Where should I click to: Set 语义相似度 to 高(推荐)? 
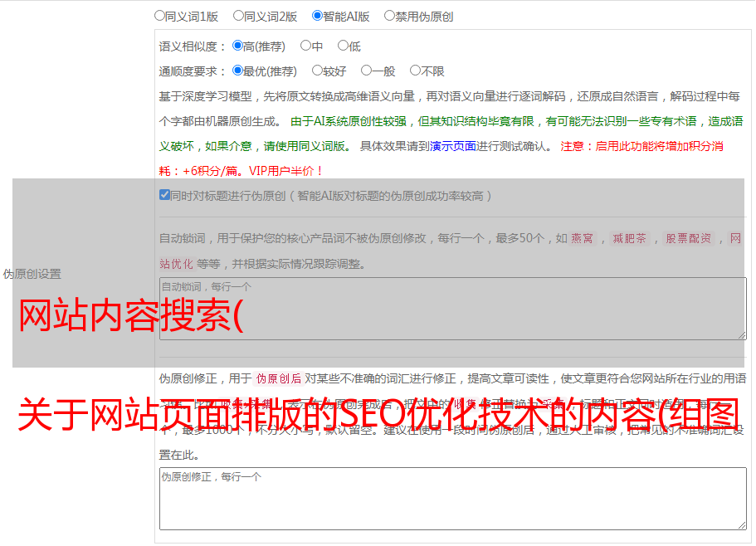click(x=237, y=46)
